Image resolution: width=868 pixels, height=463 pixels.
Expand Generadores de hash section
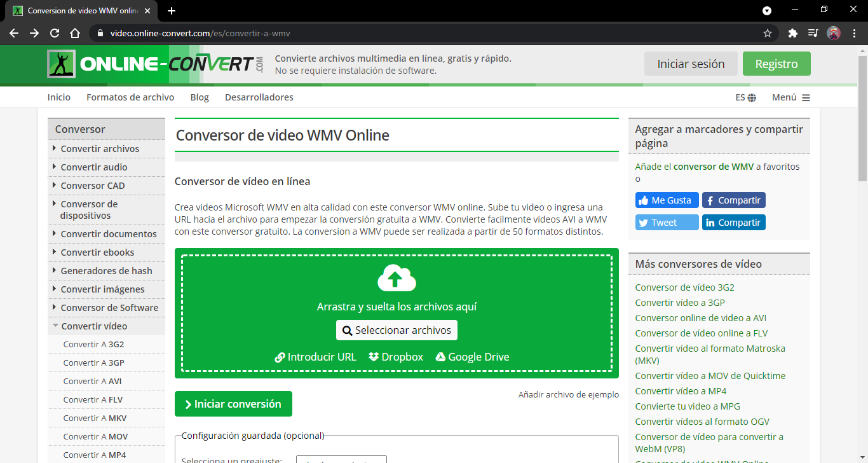106,271
